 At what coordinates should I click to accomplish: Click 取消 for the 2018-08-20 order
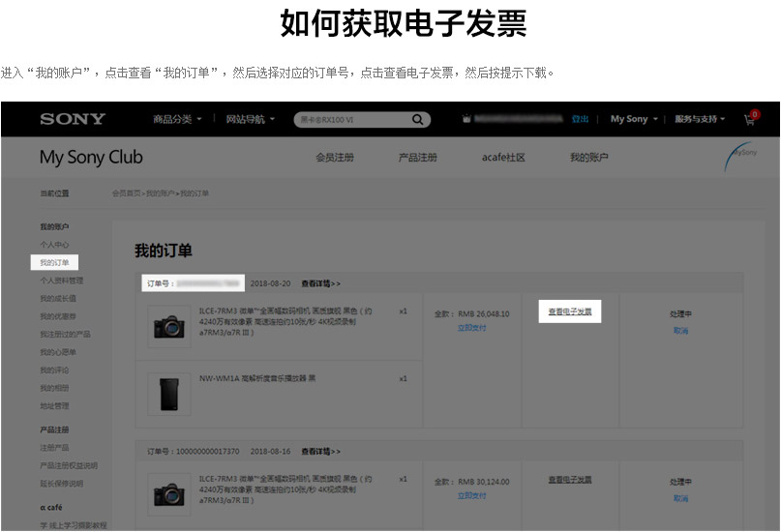[x=680, y=331]
